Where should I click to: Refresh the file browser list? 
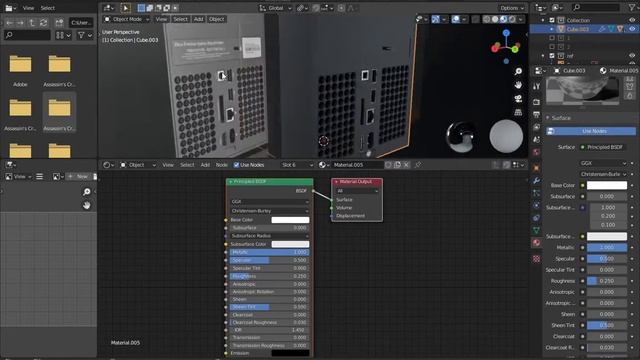click(43, 23)
